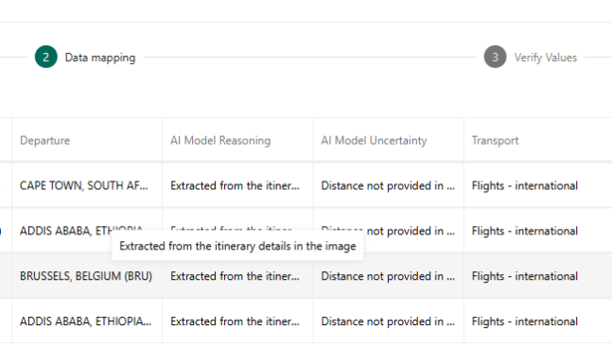Click the step 2 Data mapping circle
612x364 pixels.
tap(46, 57)
